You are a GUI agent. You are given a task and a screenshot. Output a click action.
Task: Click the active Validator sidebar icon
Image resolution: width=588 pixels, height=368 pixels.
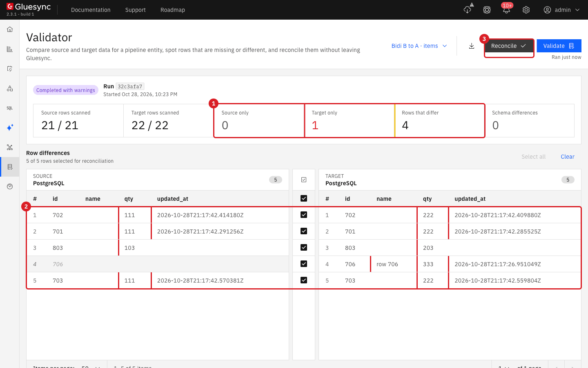[10, 167]
